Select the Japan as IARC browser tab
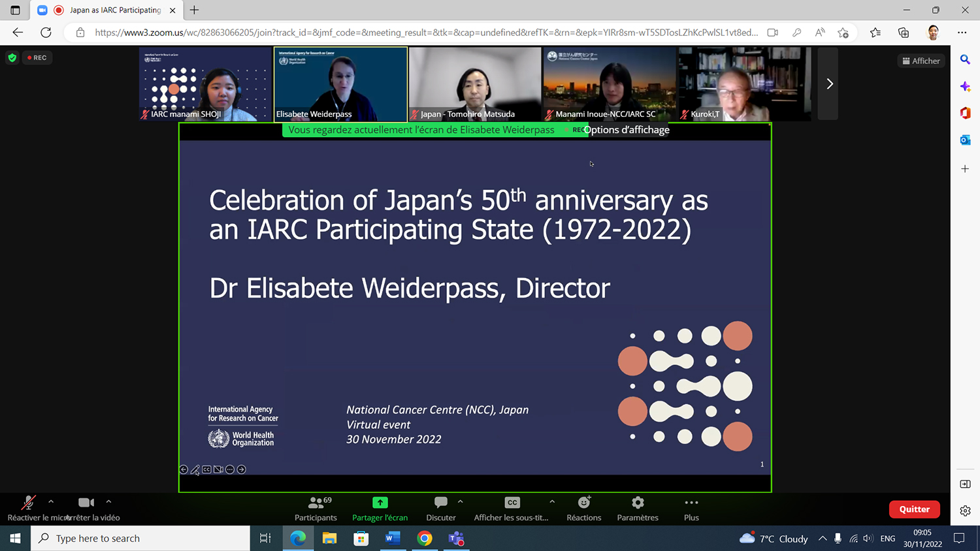The height and width of the screenshot is (551, 980). [114, 10]
